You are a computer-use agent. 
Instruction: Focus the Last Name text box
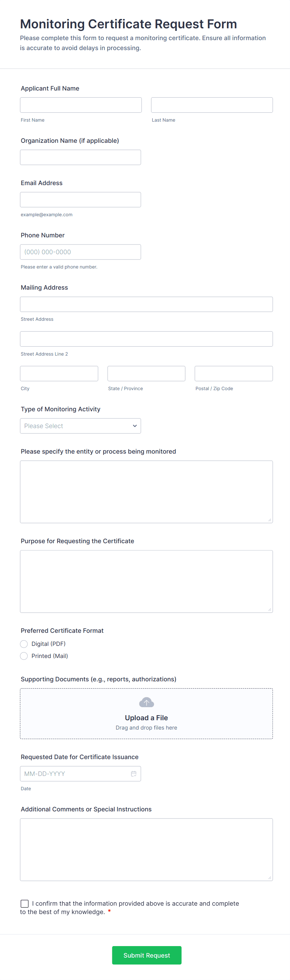[212, 105]
